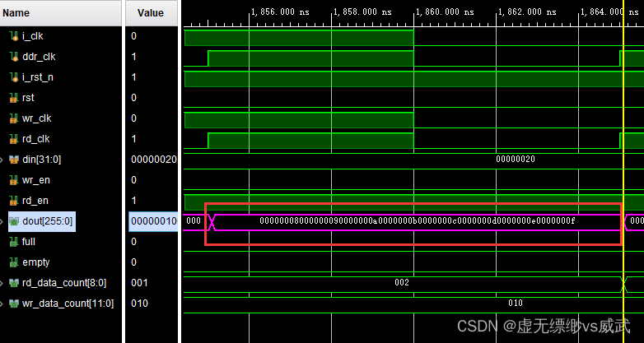This screenshot has width=644, height=343.
Task: Select the i_rst_n signal name
Action: 37,77
